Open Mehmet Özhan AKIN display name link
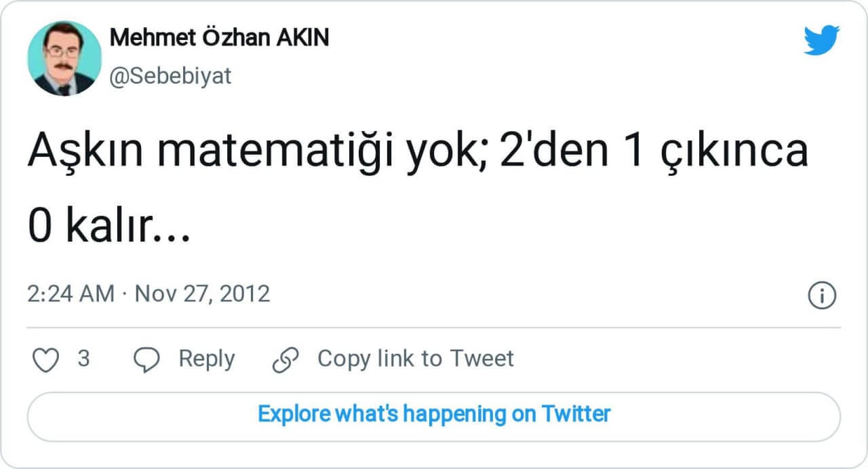The image size is (868, 469). (x=219, y=38)
